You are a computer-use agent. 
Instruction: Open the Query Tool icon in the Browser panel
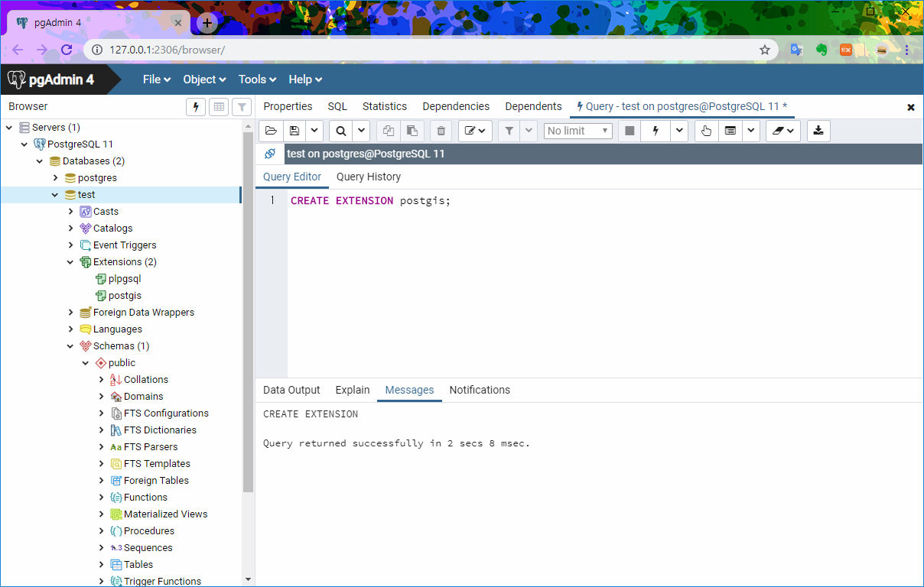[x=196, y=107]
